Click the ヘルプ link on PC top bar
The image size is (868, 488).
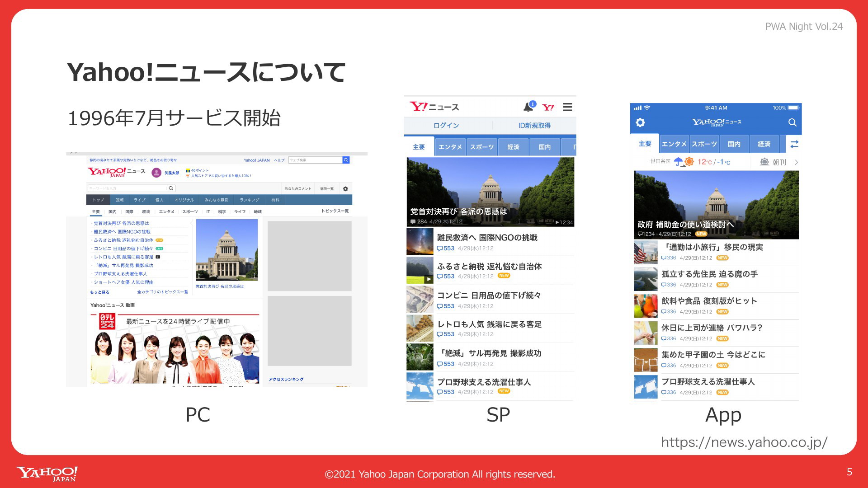[279, 160]
